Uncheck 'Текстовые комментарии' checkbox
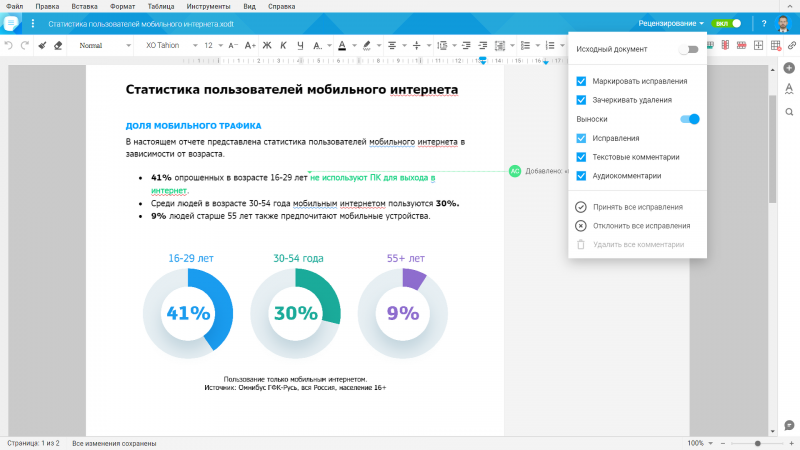 (x=581, y=157)
